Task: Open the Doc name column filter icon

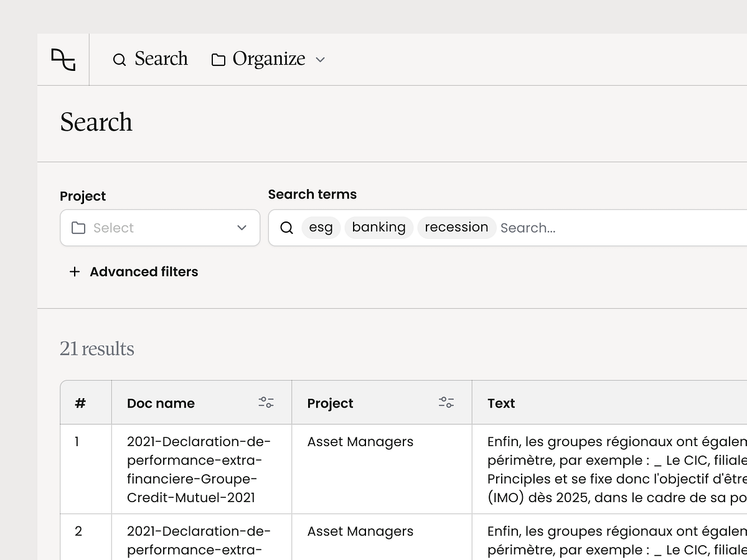Action: click(266, 403)
